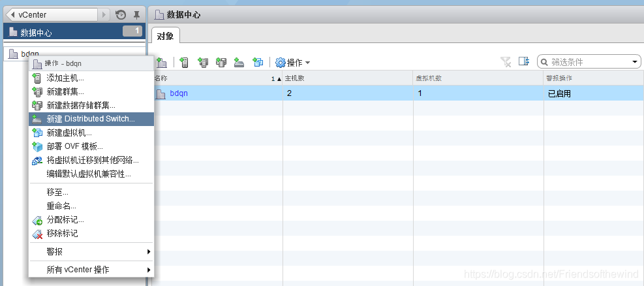Screen dimensions: 644x286
Task: Switch to the 对象 tab
Action: click(166, 36)
